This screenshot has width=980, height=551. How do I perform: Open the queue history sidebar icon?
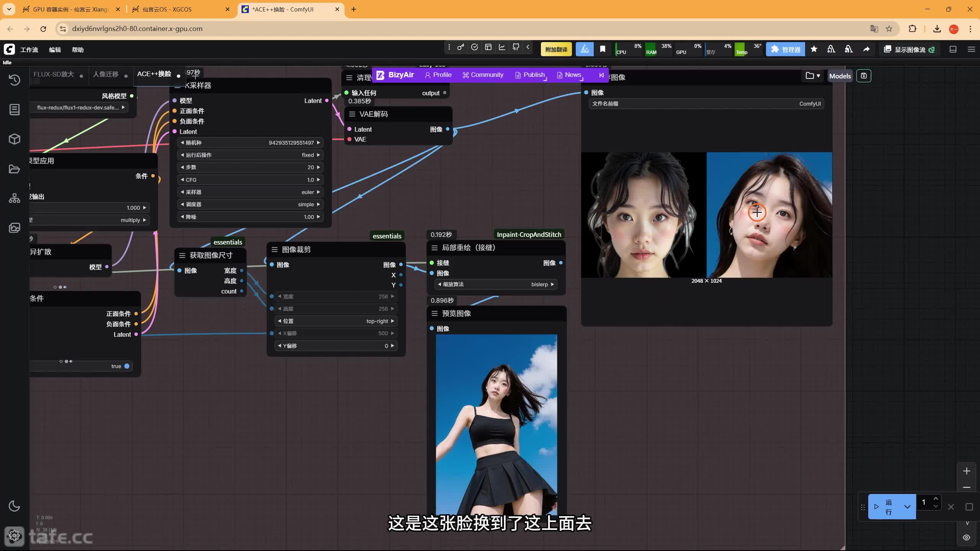pos(15,80)
